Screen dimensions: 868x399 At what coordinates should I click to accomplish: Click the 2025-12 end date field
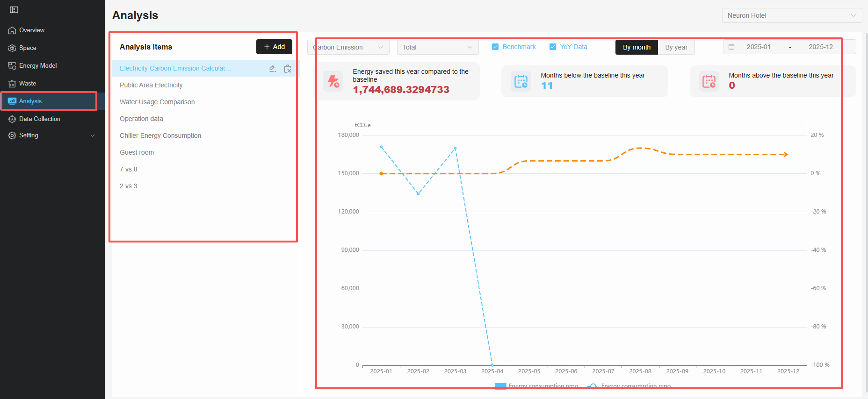(x=820, y=47)
